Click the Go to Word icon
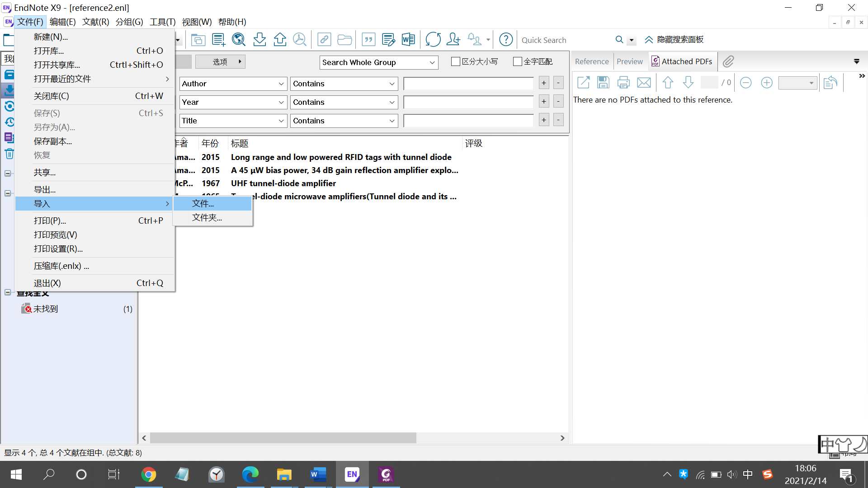 tap(408, 40)
